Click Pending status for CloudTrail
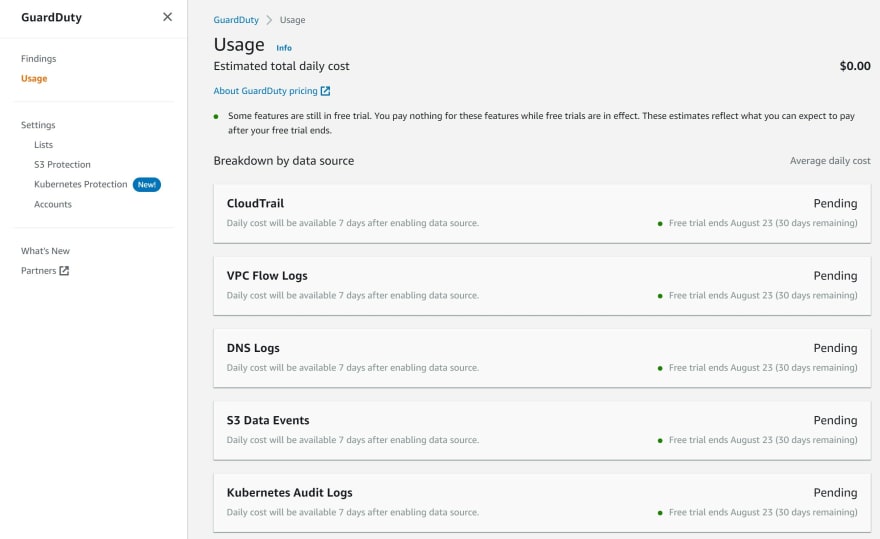Screen dimensions: 880x539 pyautogui.click(x=835, y=203)
